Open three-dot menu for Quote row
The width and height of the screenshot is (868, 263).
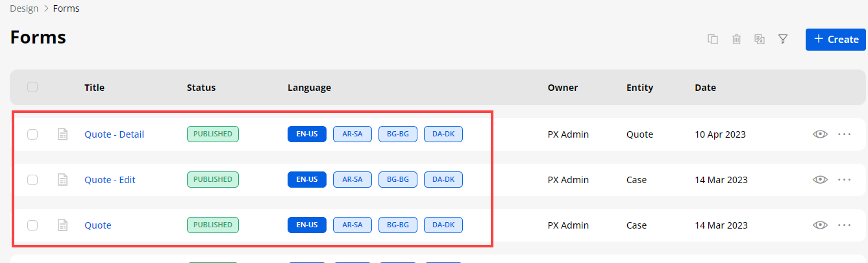click(844, 225)
